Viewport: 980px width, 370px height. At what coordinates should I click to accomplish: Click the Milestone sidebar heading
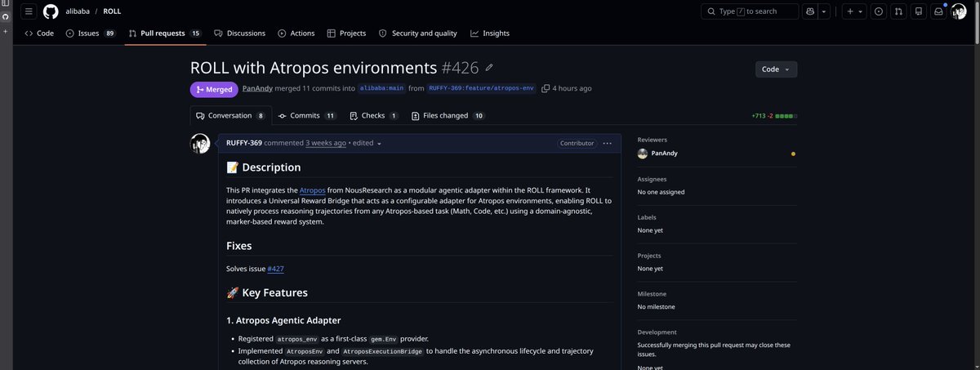[652, 294]
